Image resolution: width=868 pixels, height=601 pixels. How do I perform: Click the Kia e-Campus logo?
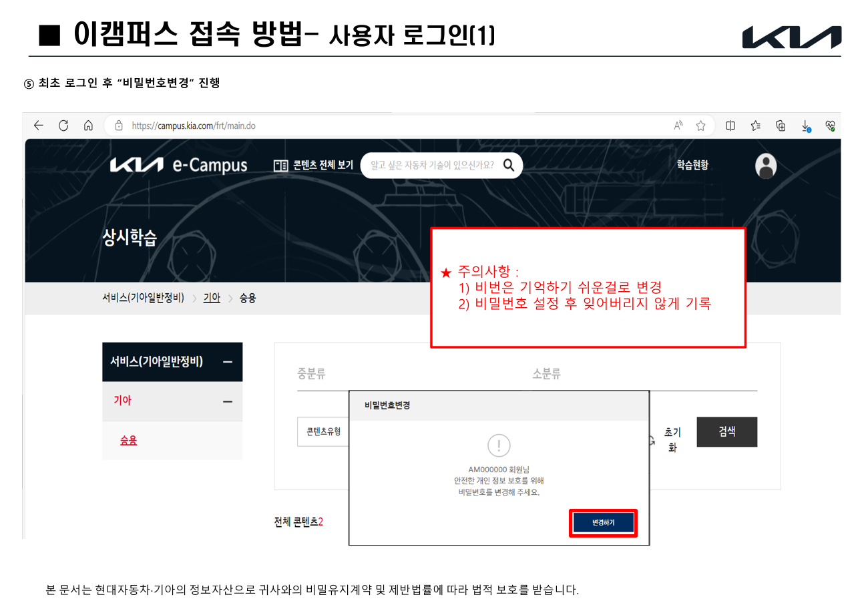pos(178,165)
